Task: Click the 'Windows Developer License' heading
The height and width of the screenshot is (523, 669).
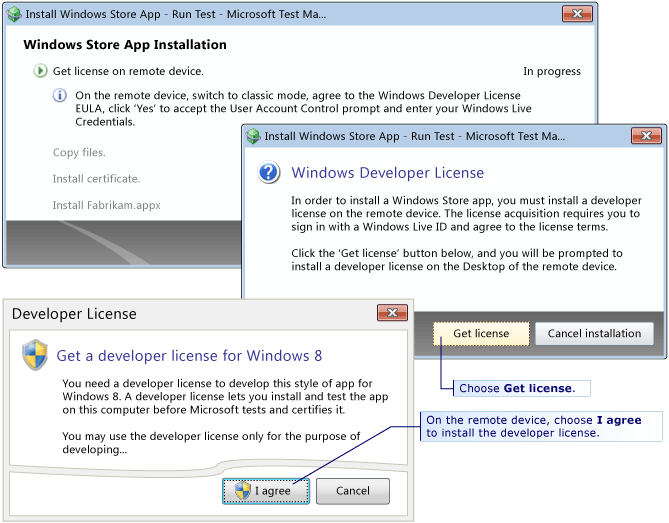Action: (x=387, y=173)
